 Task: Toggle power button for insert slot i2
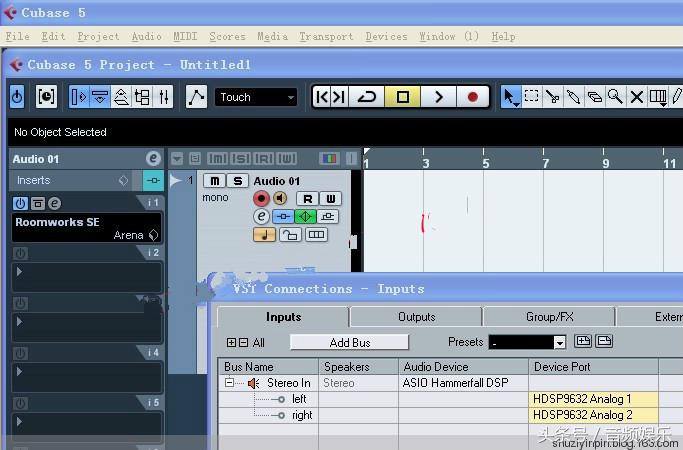(20, 253)
